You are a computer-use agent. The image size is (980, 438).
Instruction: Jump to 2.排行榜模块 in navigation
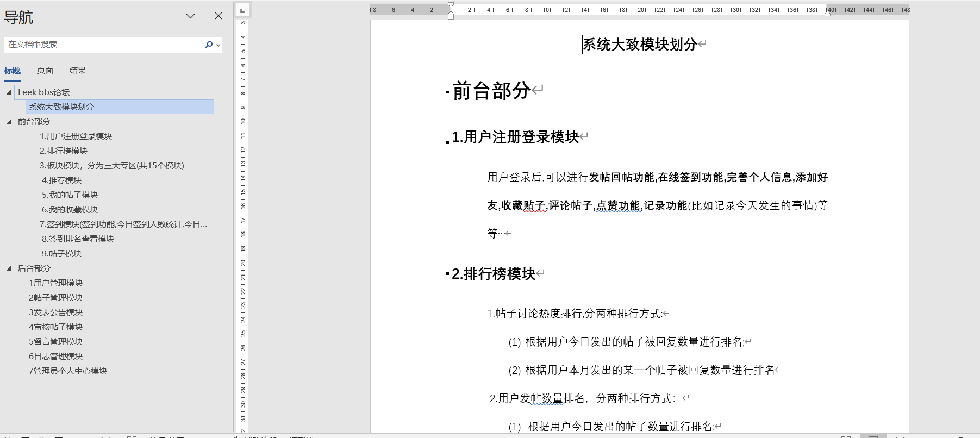click(x=64, y=151)
